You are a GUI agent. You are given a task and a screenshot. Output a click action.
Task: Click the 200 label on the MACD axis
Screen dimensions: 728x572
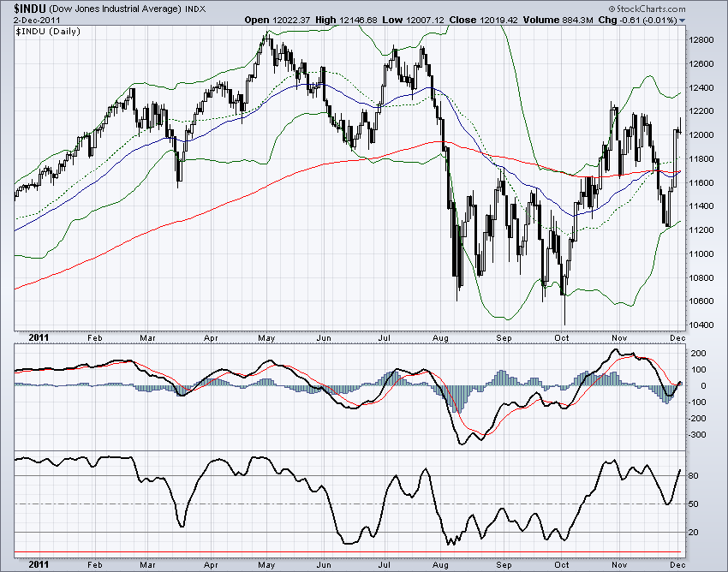click(699, 354)
